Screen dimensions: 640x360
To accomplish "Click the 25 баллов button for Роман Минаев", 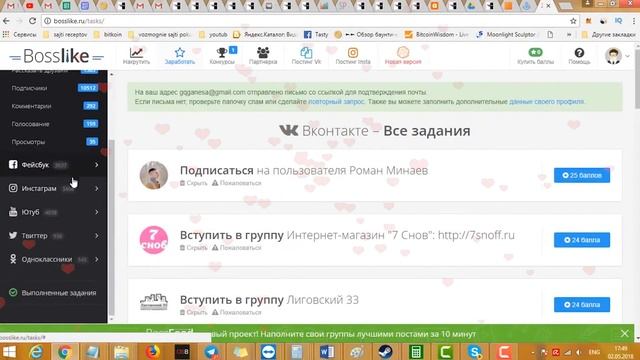I will [582, 175].
